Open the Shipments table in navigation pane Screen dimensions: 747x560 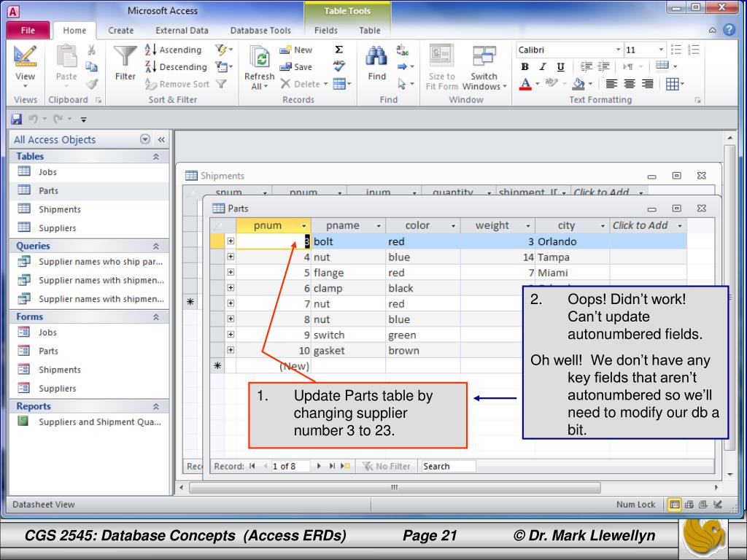89,209
